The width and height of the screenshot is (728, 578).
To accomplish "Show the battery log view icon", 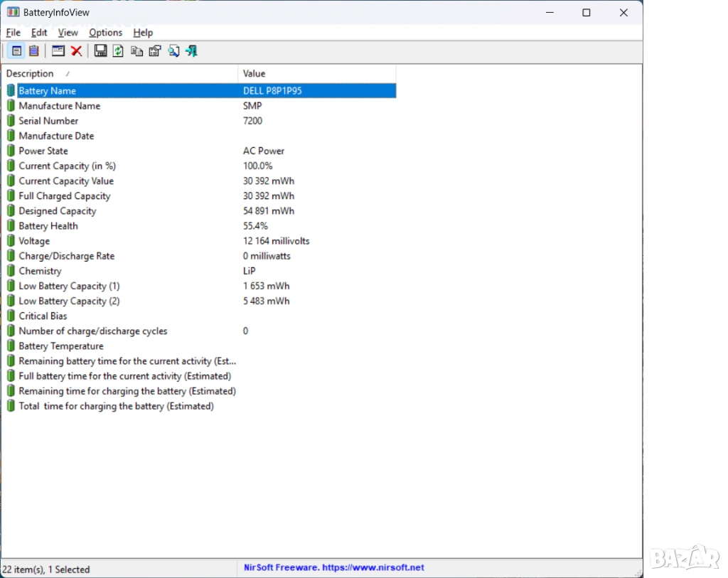I will (33, 51).
